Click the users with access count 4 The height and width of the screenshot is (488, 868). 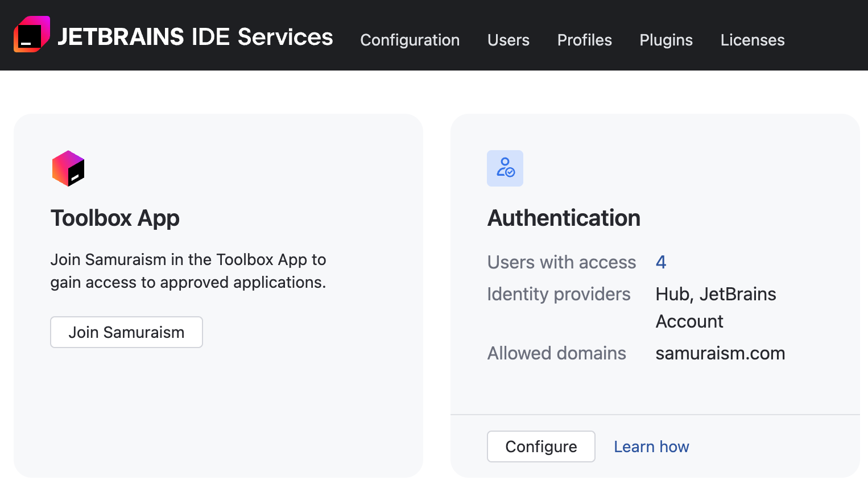coord(661,262)
